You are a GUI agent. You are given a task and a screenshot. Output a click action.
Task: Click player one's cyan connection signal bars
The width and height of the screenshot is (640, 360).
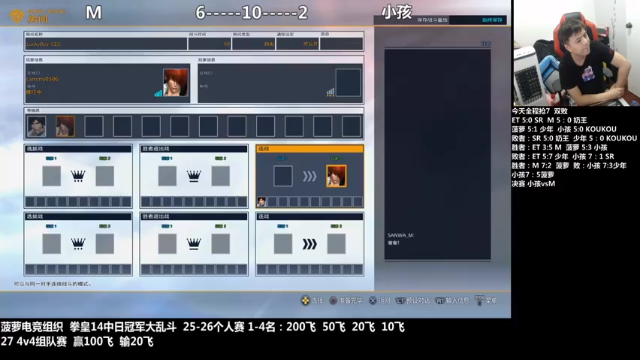[158, 93]
